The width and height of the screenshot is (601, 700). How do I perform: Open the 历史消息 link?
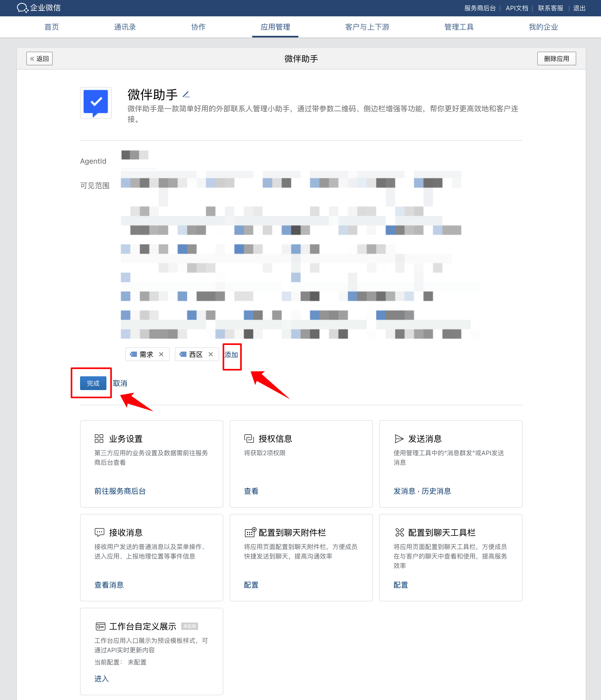click(x=436, y=491)
